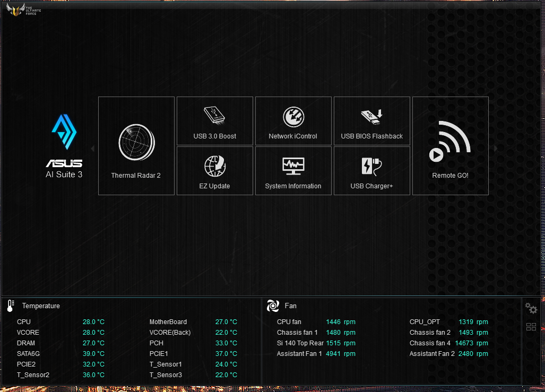This screenshot has width=545, height=392.
Task: Click the T_Sensor2 36.0 °C value
Action: click(93, 375)
